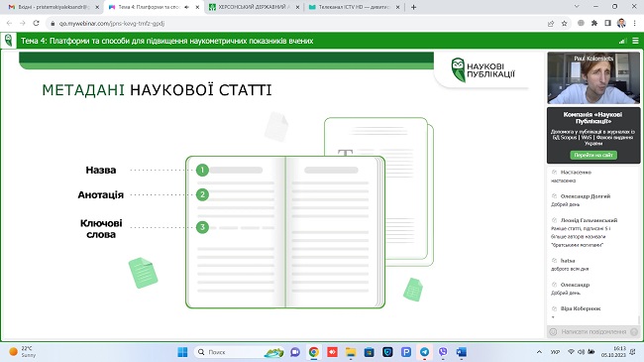Click the Настасенко chat message
This screenshot has width=644, height=362.
[572, 177]
